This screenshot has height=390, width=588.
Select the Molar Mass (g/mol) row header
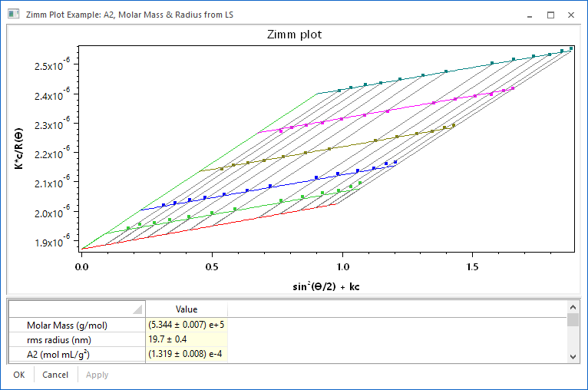tap(77, 325)
